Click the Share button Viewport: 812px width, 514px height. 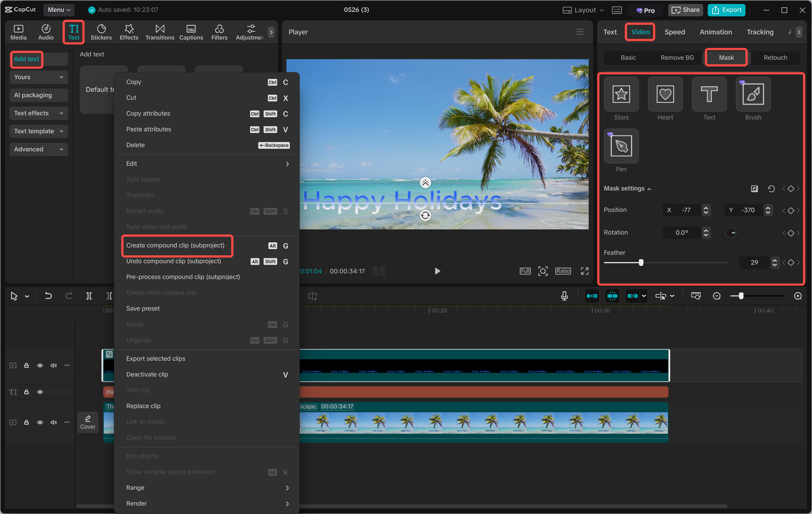685,10
